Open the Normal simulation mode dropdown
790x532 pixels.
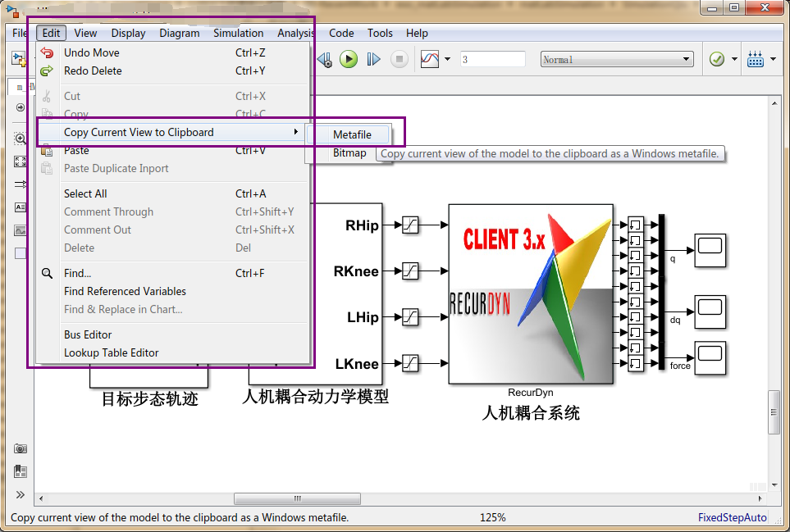coord(617,59)
